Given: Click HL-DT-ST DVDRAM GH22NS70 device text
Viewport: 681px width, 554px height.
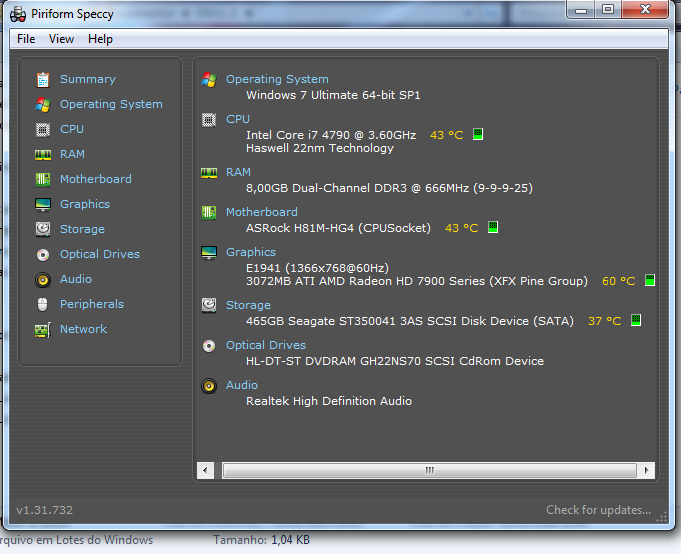Looking at the screenshot, I should (395, 361).
